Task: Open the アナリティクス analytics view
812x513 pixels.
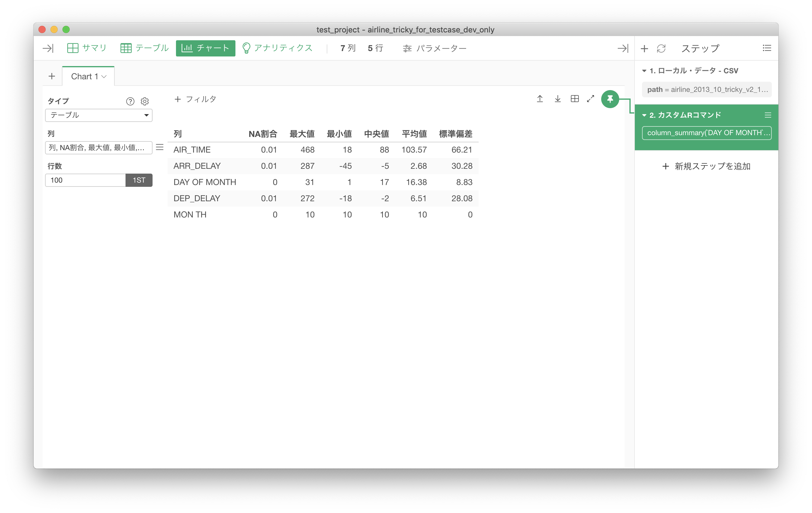Action: coord(277,48)
